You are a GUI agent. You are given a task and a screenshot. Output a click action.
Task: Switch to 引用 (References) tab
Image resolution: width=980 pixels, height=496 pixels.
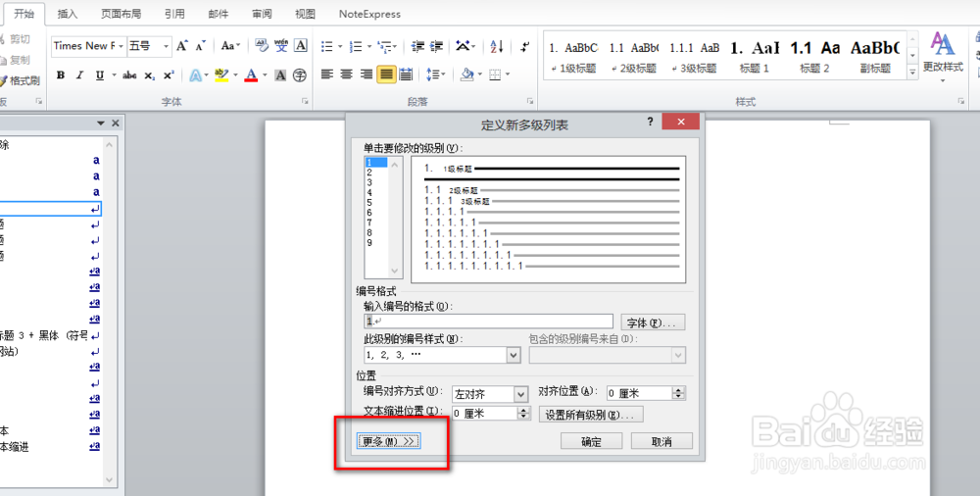pos(174,14)
